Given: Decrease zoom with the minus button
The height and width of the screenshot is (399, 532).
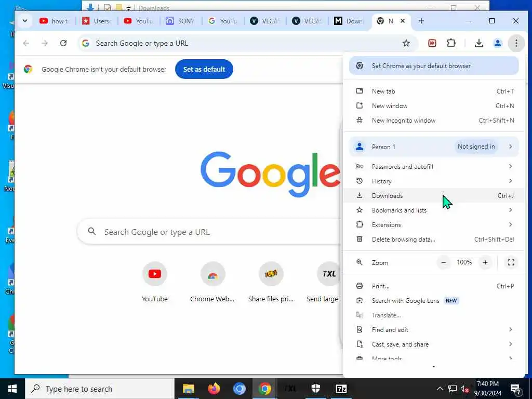Looking at the screenshot, I should point(444,262).
